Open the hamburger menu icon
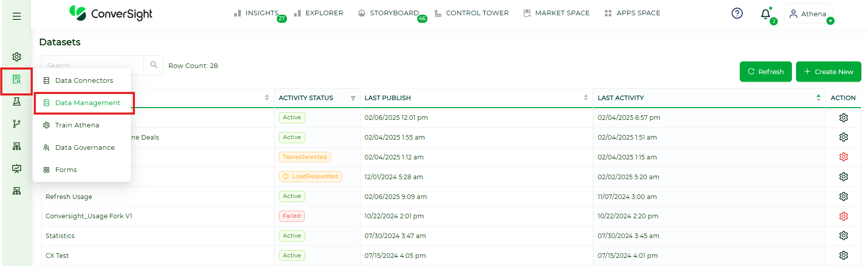The image size is (868, 266). tap(17, 16)
